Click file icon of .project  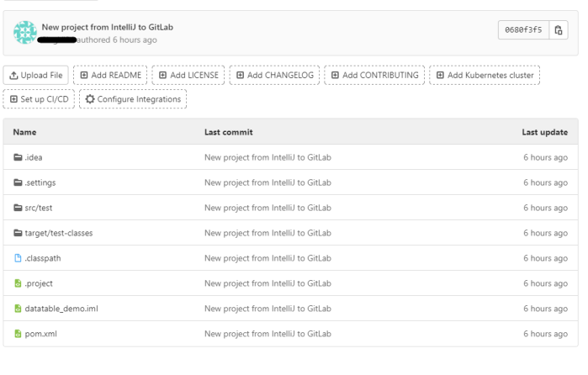[x=18, y=283]
